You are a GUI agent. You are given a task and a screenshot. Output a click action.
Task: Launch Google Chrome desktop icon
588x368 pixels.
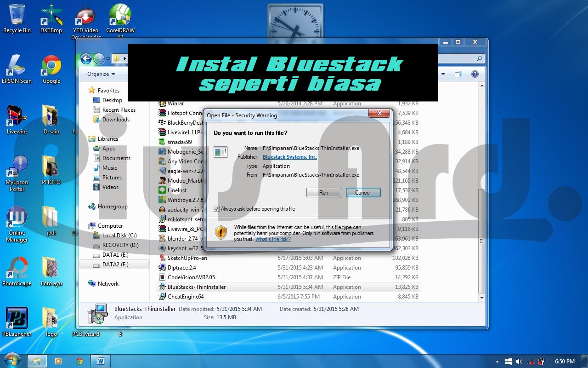click(x=51, y=69)
